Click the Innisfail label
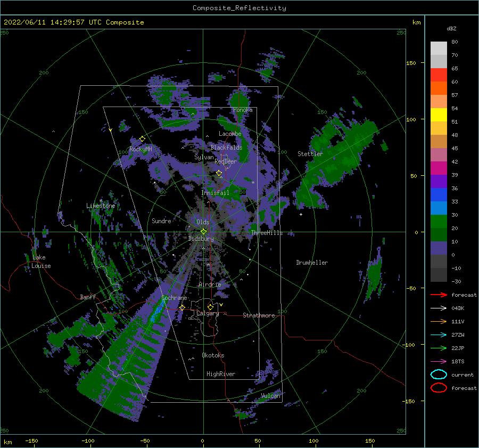 [x=215, y=193]
